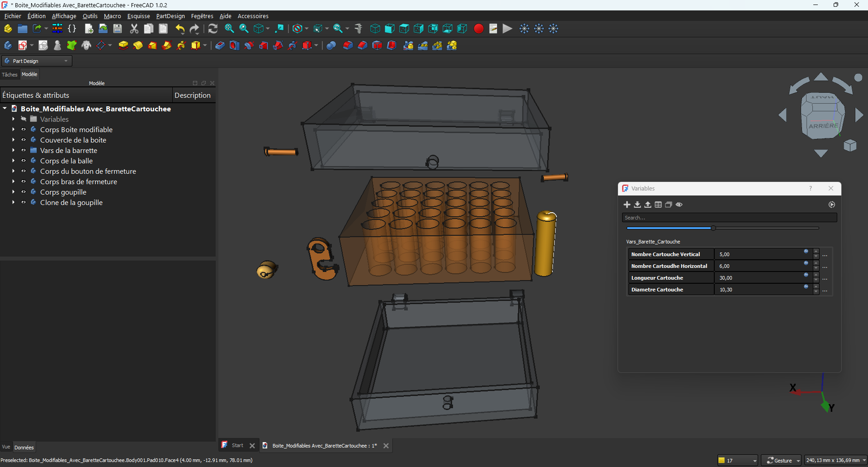Click the ellipsis button for Longueur Cartouche
The image size is (868, 467).
pos(825,278)
